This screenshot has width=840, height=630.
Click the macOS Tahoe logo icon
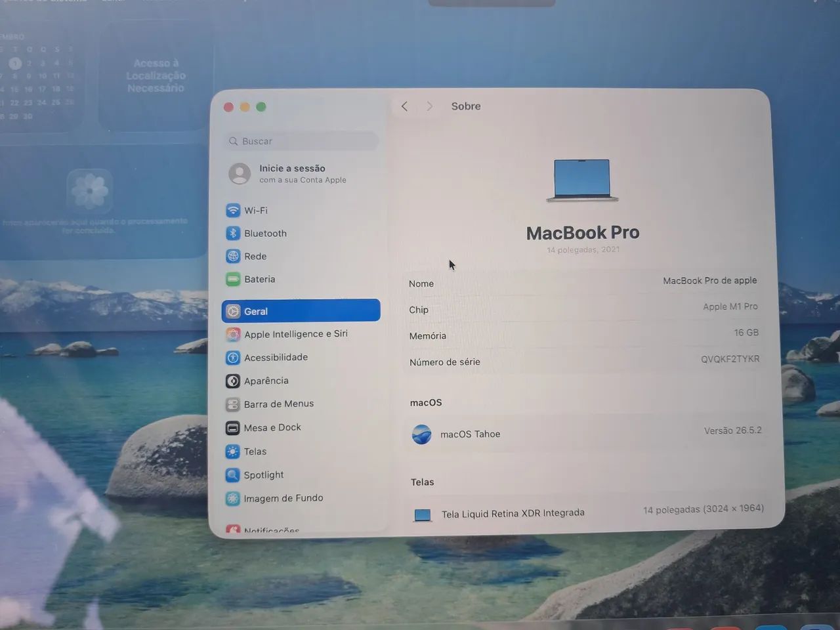[421, 434]
